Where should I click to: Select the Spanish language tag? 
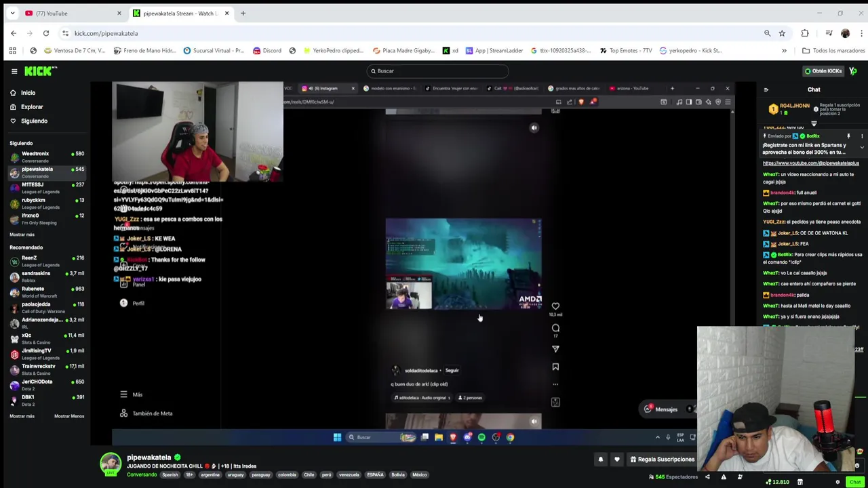(170, 474)
